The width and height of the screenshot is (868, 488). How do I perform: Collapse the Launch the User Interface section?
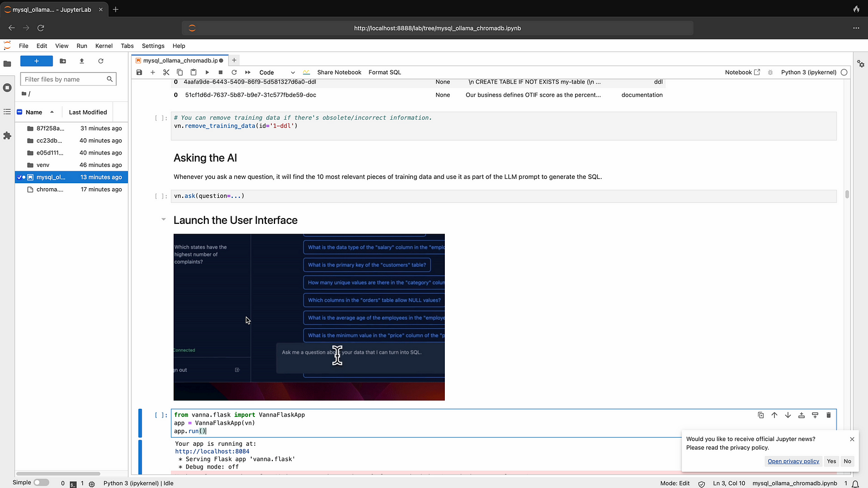coord(163,220)
